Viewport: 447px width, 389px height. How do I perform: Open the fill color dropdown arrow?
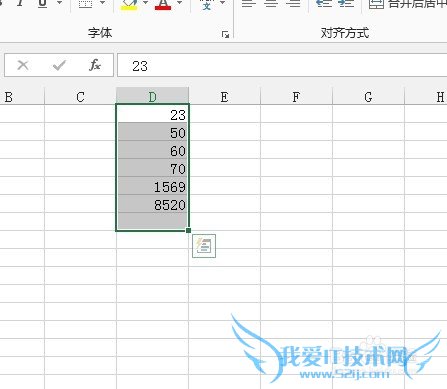(x=145, y=3)
